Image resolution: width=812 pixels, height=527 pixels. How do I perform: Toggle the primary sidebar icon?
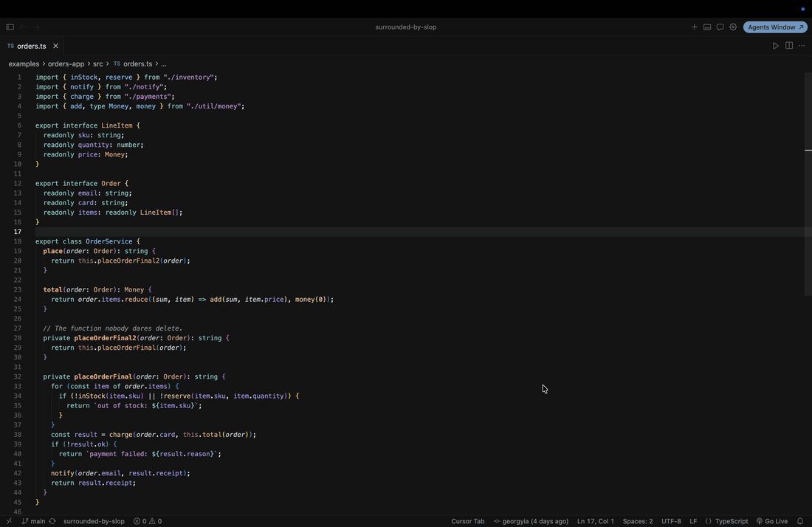tap(10, 27)
